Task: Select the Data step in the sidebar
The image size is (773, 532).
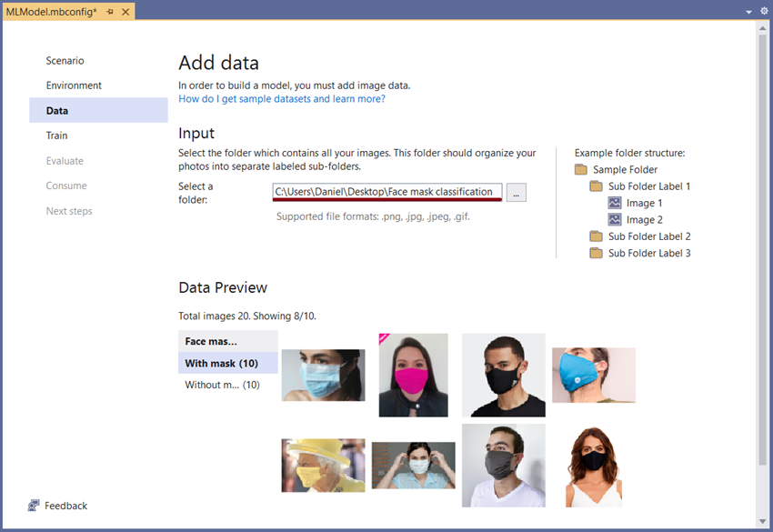Action: click(57, 110)
